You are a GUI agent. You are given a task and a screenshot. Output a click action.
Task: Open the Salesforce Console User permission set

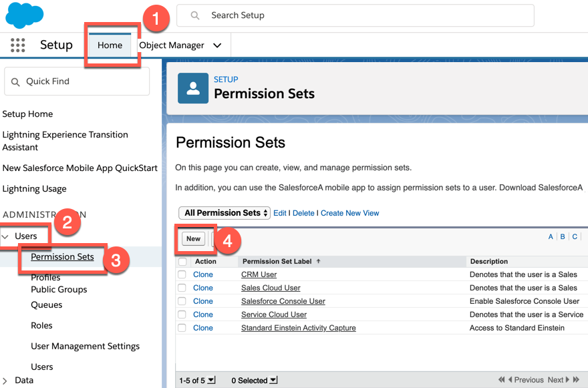click(283, 301)
